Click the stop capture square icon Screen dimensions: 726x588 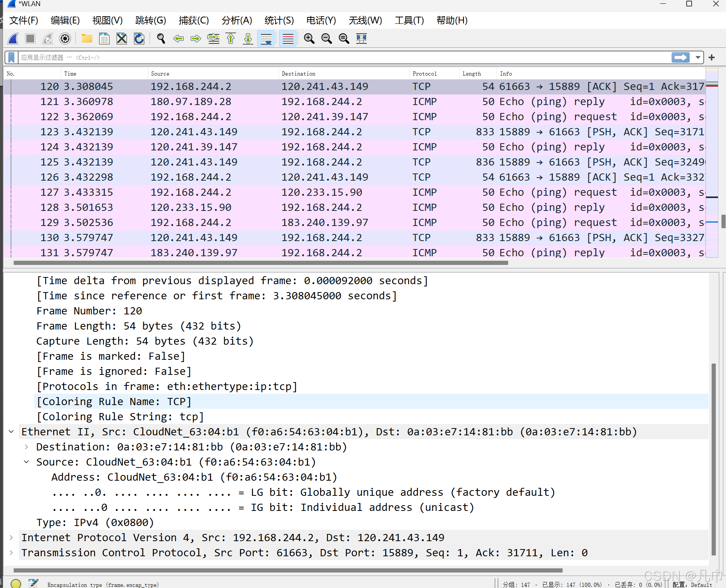pos(30,39)
